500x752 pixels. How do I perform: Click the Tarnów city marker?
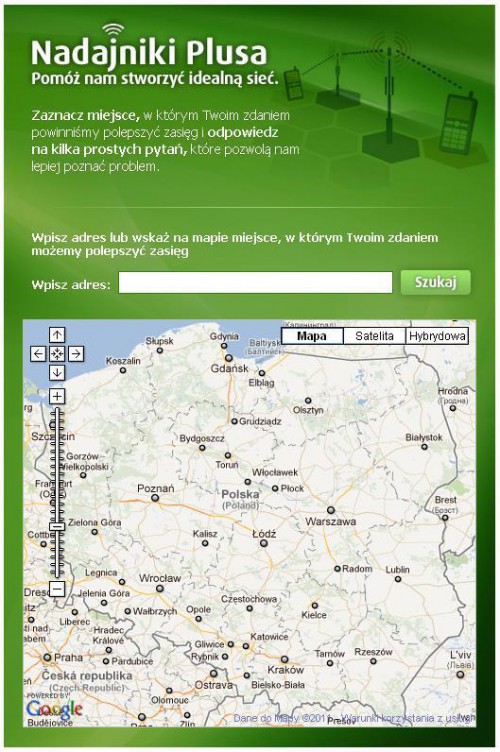[x=330, y=663]
